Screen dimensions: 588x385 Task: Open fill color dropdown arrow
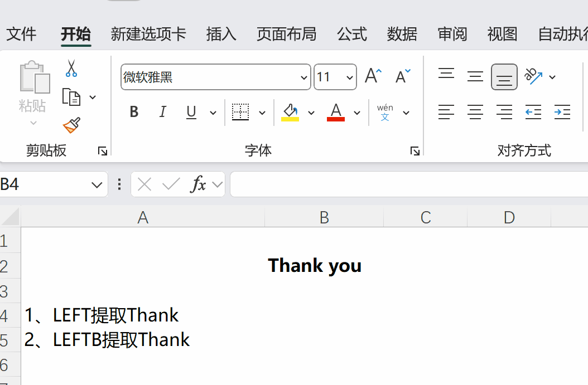pyautogui.click(x=311, y=113)
